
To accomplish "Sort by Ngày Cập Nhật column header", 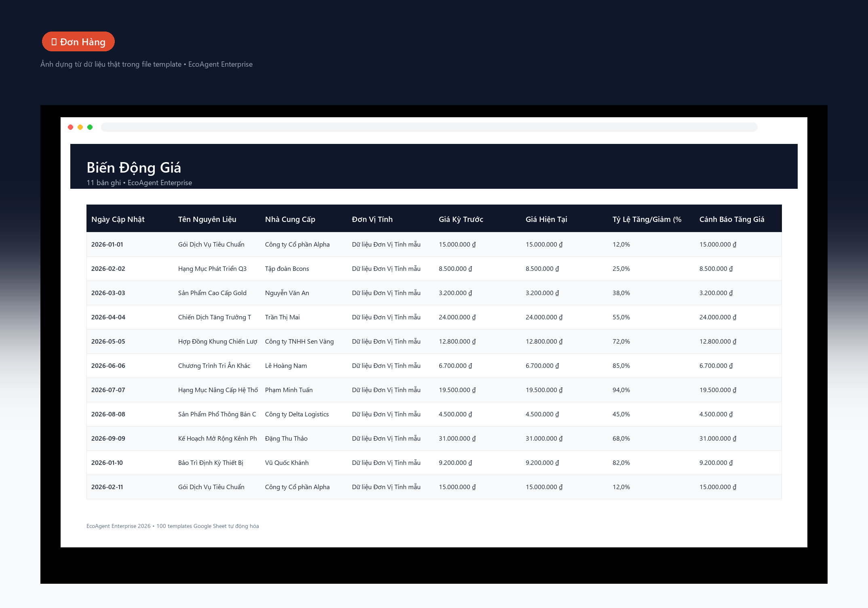I will coord(118,220).
